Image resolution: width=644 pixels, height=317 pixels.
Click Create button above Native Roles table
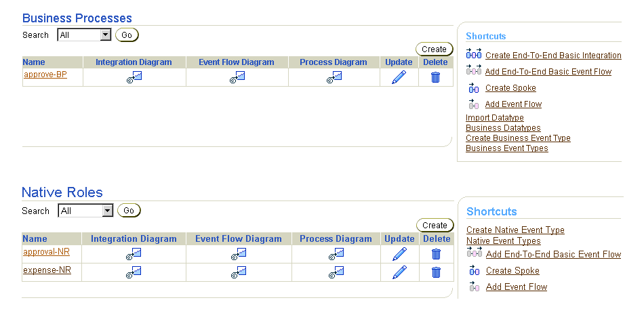tap(435, 226)
